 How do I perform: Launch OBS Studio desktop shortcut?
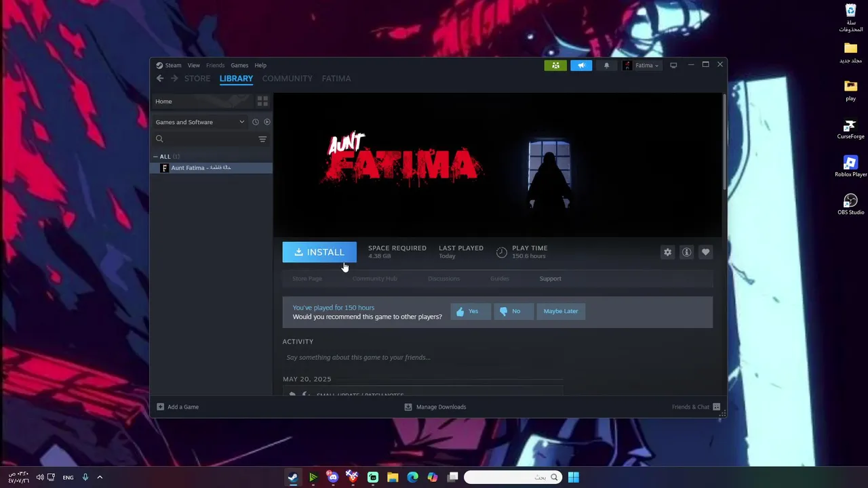pyautogui.click(x=850, y=205)
